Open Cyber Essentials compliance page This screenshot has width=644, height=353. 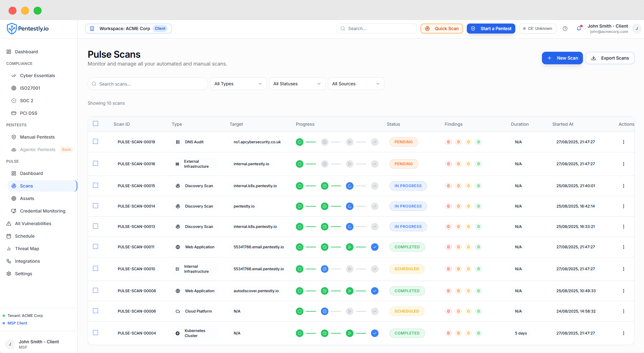tap(38, 76)
